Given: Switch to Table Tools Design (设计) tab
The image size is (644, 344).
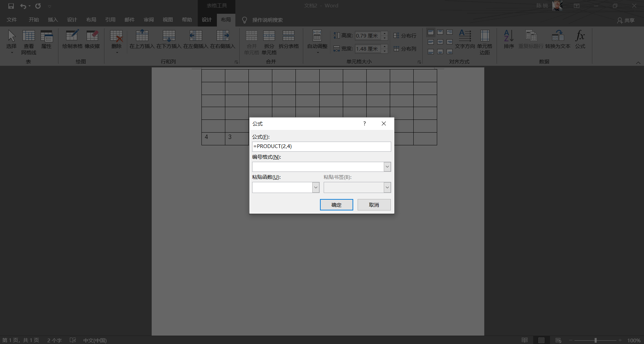Looking at the screenshot, I should [x=206, y=20].
